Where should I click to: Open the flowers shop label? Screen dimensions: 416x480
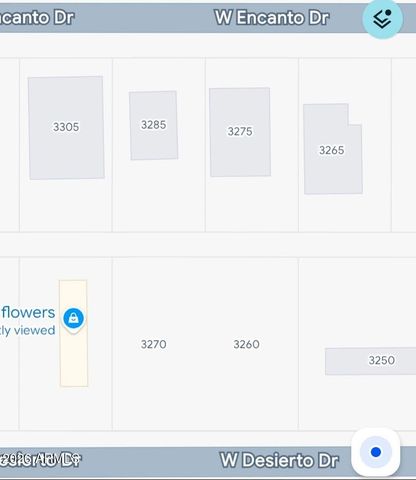tap(28, 312)
